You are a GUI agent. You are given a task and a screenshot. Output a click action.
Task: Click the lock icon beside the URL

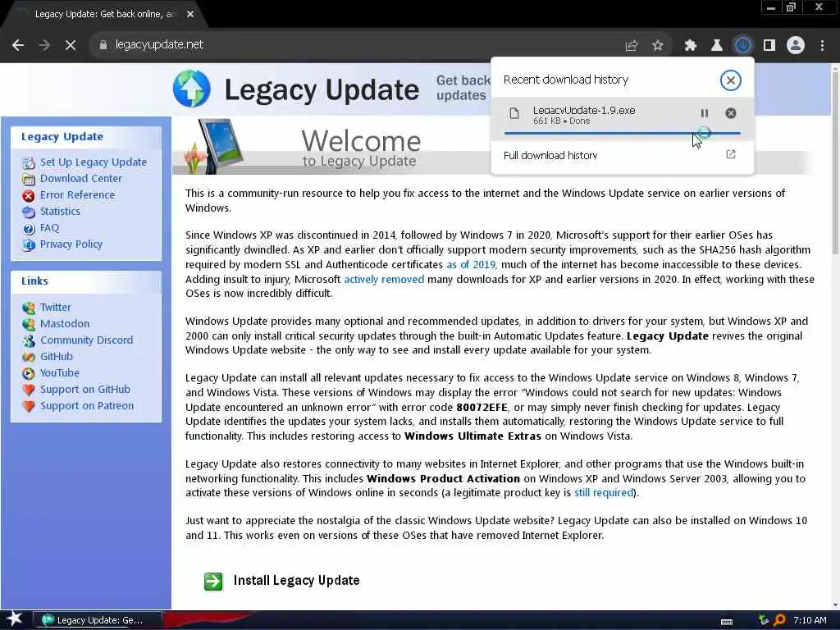(103, 46)
